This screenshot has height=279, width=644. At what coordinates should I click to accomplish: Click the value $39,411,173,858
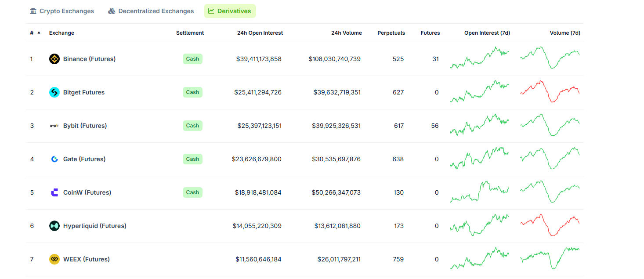click(x=259, y=59)
